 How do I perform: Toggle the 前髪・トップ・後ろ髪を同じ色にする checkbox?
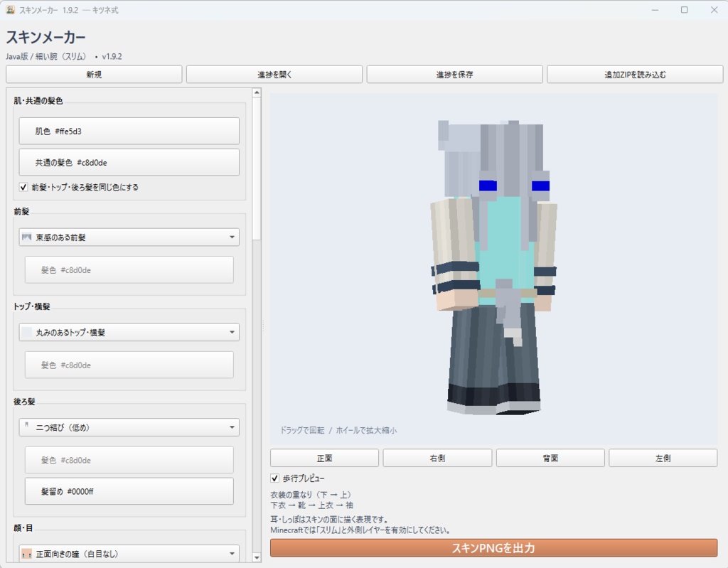point(23,187)
